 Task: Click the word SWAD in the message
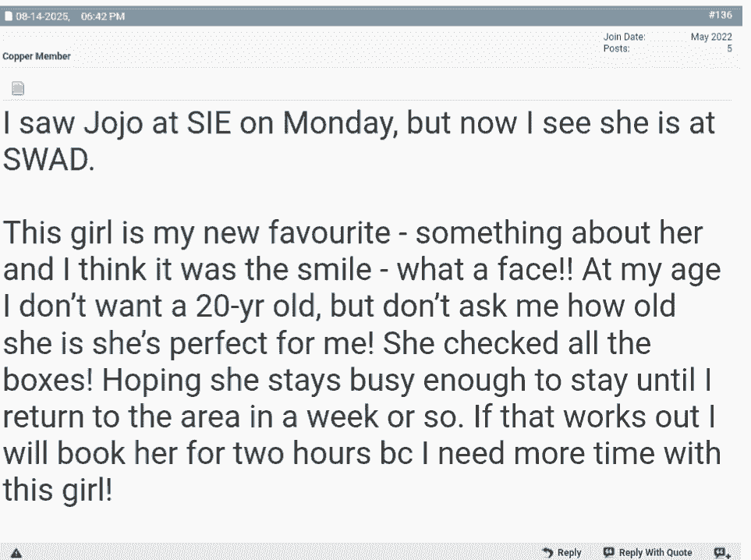pos(48,160)
